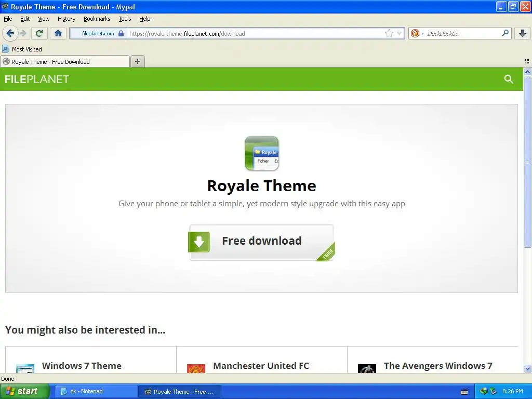
Task: Open the Windows 7 Theme link
Action: pyautogui.click(x=82, y=366)
